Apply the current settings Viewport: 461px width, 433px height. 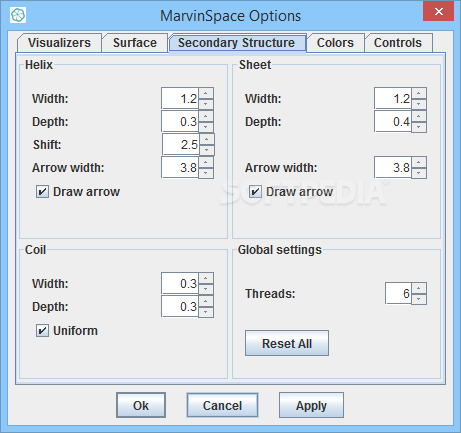(x=311, y=405)
